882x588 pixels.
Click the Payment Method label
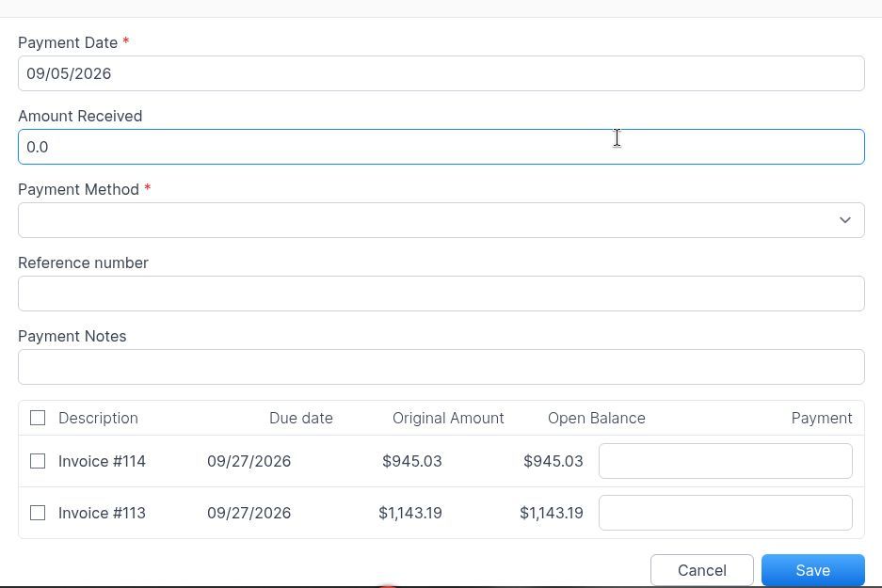pos(79,189)
